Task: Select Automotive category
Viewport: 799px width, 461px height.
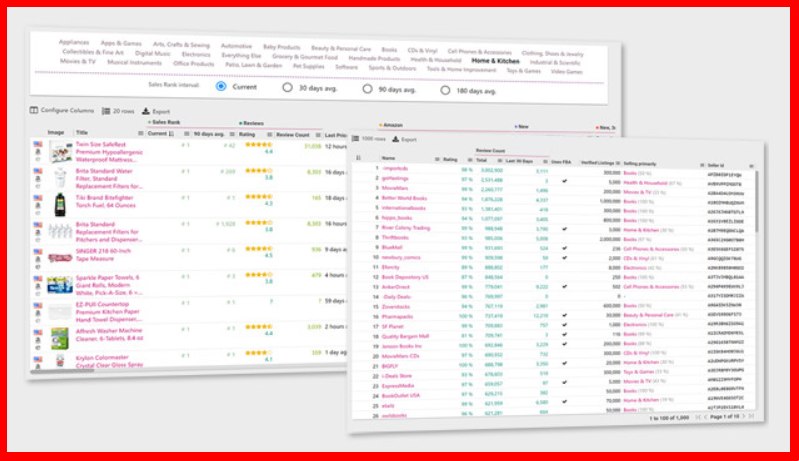Action: (x=236, y=46)
